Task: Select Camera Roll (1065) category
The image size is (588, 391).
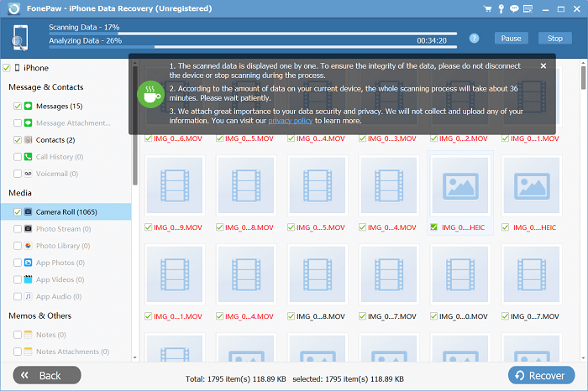Action: (x=66, y=212)
